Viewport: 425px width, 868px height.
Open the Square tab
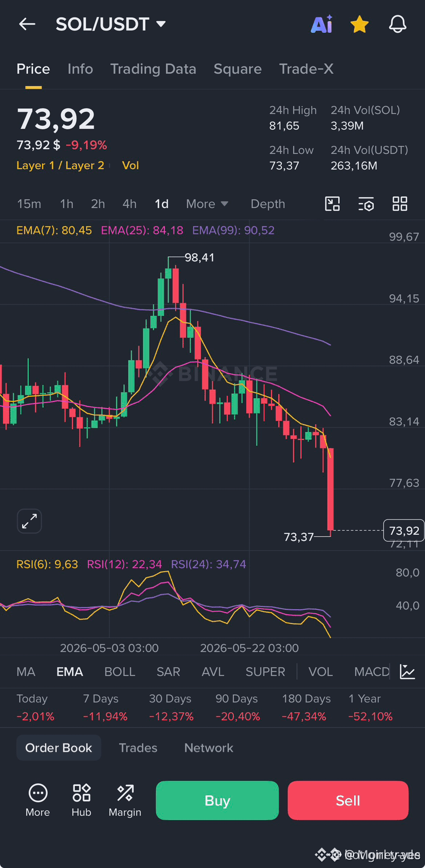tap(238, 69)
